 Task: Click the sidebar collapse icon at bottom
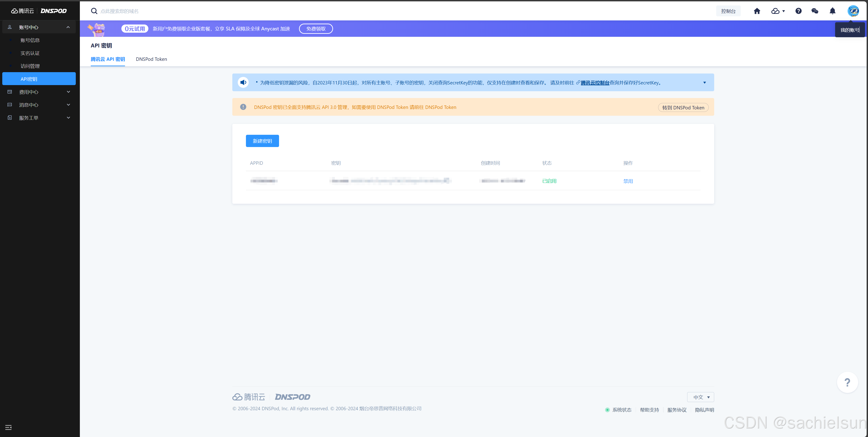click(8, 427)
